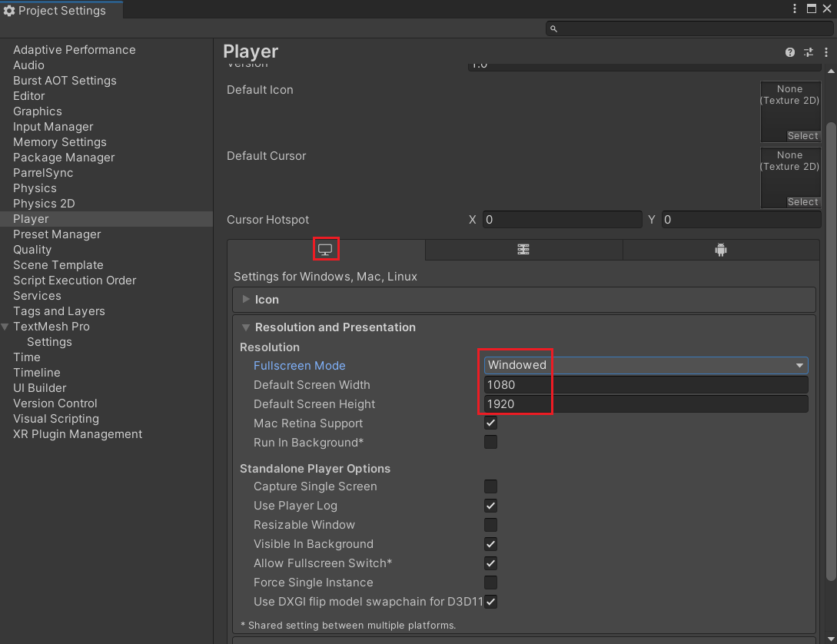Toggle Allow Fullscreen Switch checkbox
Viewport: 837px width, 644px height.
coord(490,563)
